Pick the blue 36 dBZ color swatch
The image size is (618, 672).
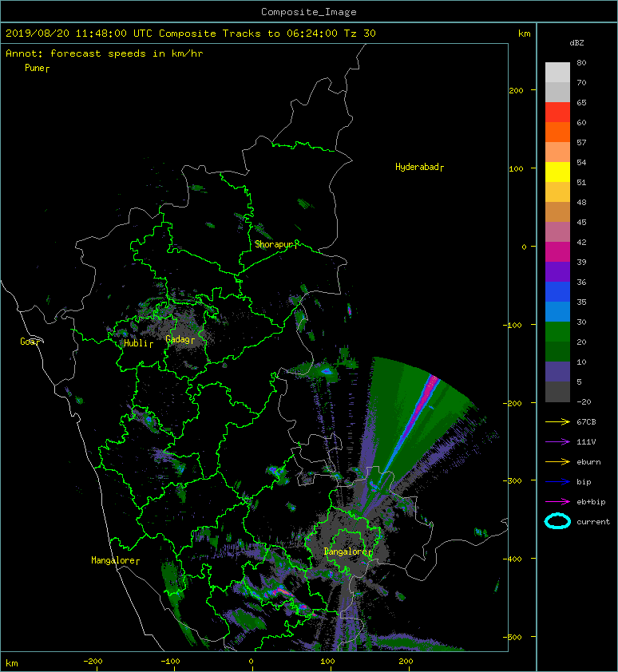[x=557, y=292]
